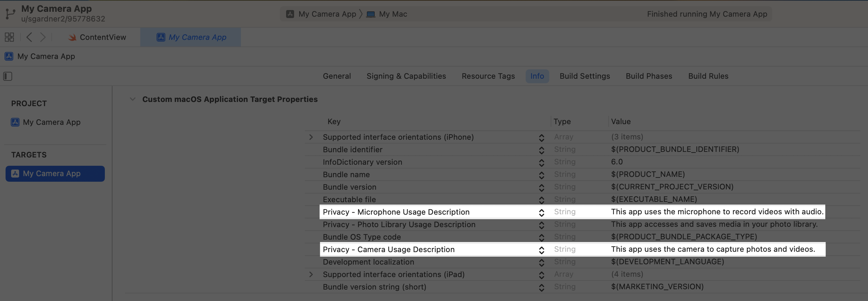Open key stepper for Executable file
This screenshot has height=301, width=868.
(x=541, y=200)
